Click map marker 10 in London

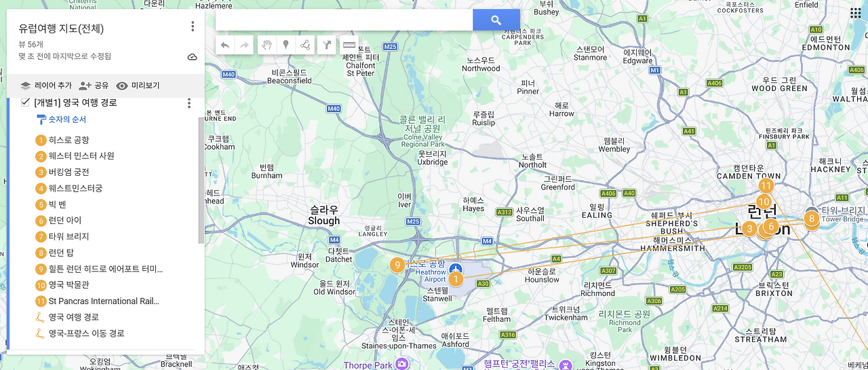coord(764,202)
